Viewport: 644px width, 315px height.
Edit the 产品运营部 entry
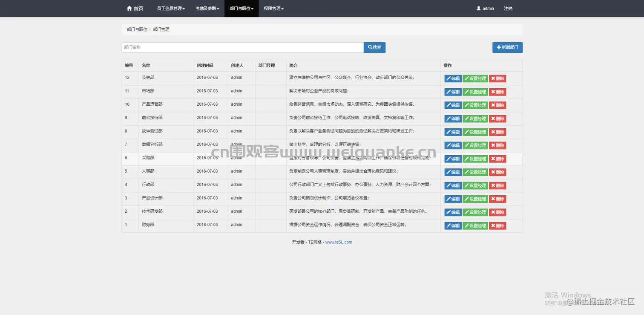coord(453,105)
